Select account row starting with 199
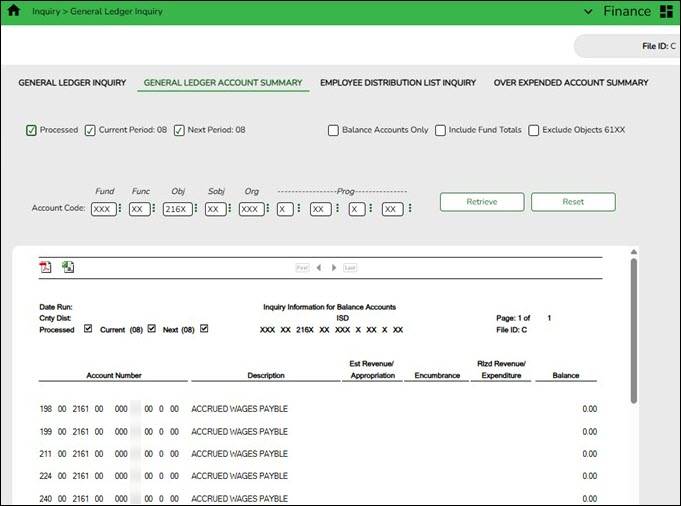 [318, 432]
